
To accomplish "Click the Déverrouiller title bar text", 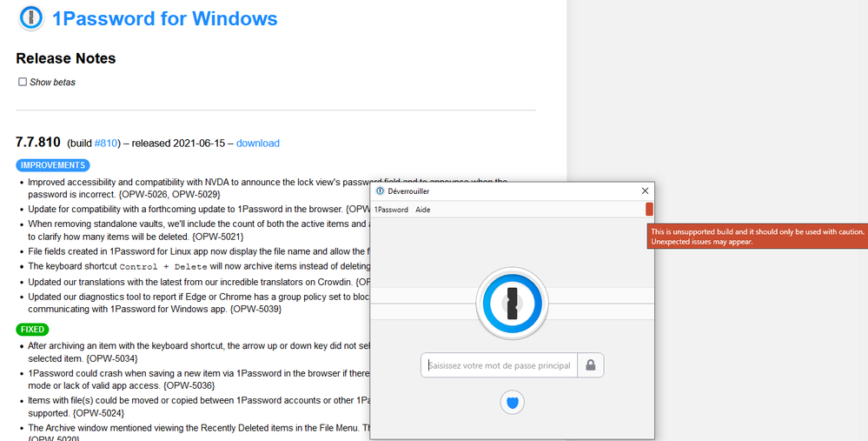I will 408,190.
